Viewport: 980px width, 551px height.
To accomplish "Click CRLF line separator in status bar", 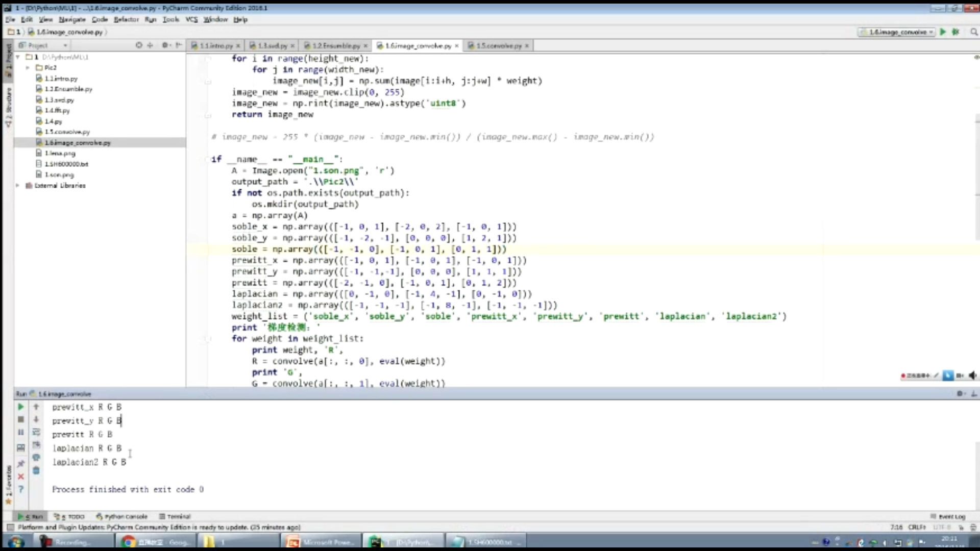I will coord(917,527).
